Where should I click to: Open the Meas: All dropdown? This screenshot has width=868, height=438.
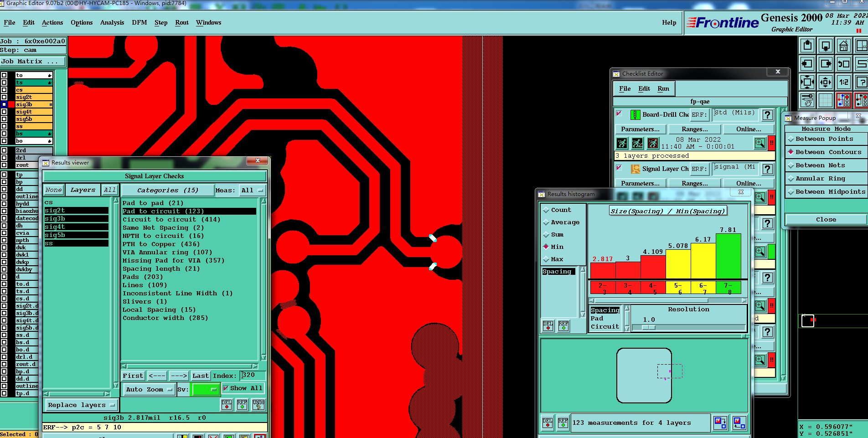[253, 190]
